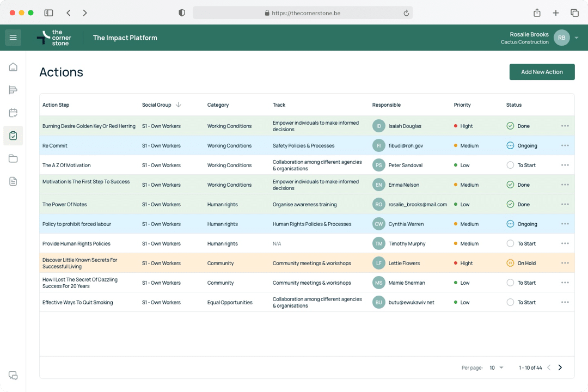Click Hight priority dot for Isaiah Douglas
This screenshot has height=392, width=588.
(x=456, y=126)
